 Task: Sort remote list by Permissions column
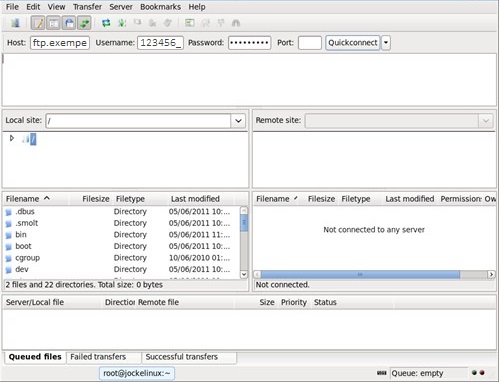(x=461, y=199)
